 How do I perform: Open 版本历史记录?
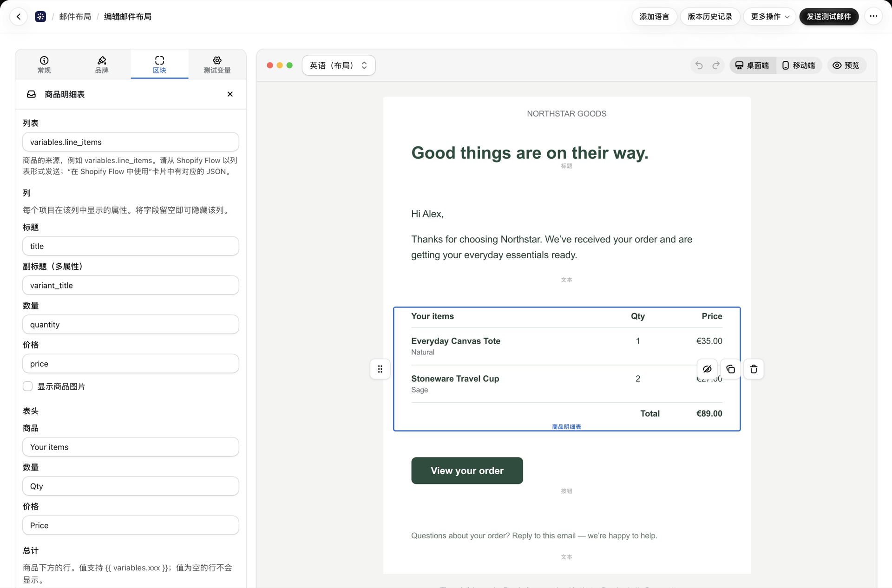point(710,17)
